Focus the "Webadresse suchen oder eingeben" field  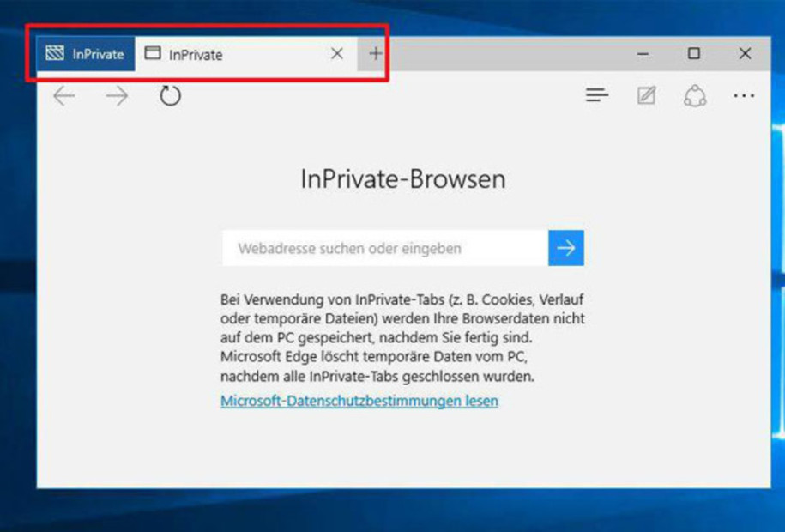385,248
